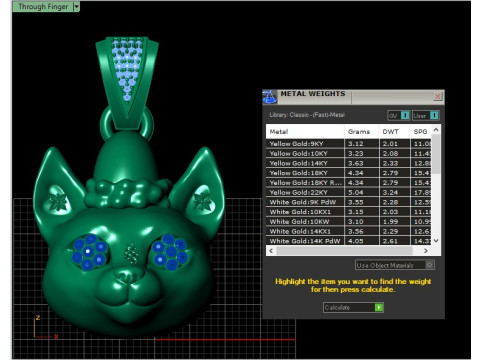This screenshot has height=360, width=480.
Task: Select the White Gold:14KX1 row
Action: coord(349,231)
